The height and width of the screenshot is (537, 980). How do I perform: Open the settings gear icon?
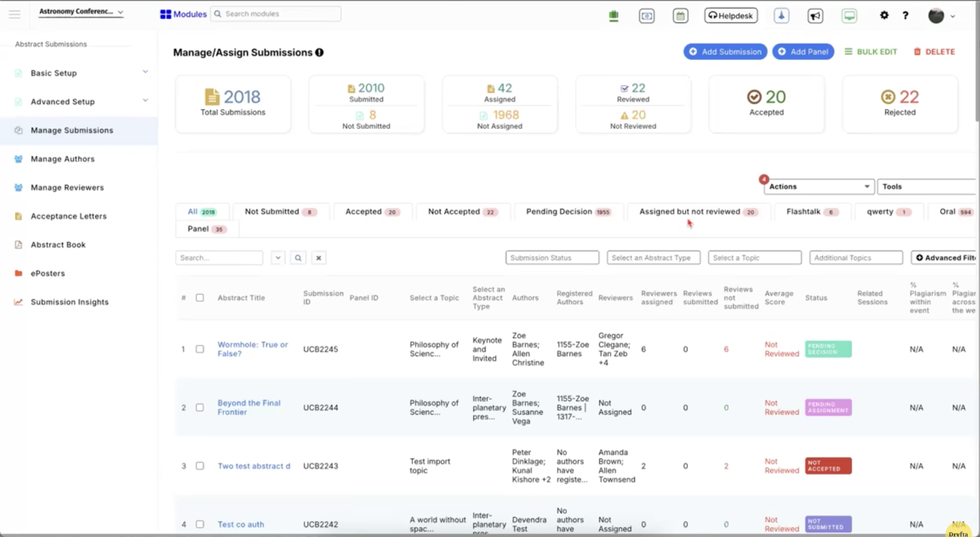click(884, 15)
